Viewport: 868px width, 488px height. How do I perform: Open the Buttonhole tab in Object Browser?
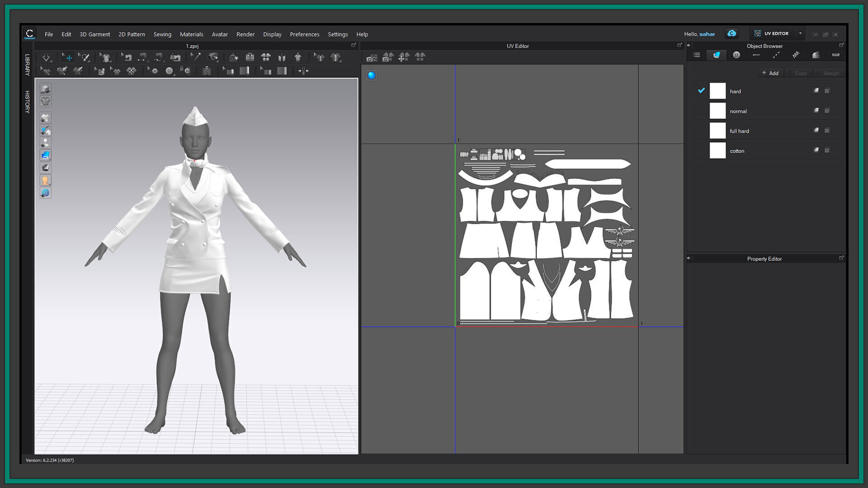[756, 55]
